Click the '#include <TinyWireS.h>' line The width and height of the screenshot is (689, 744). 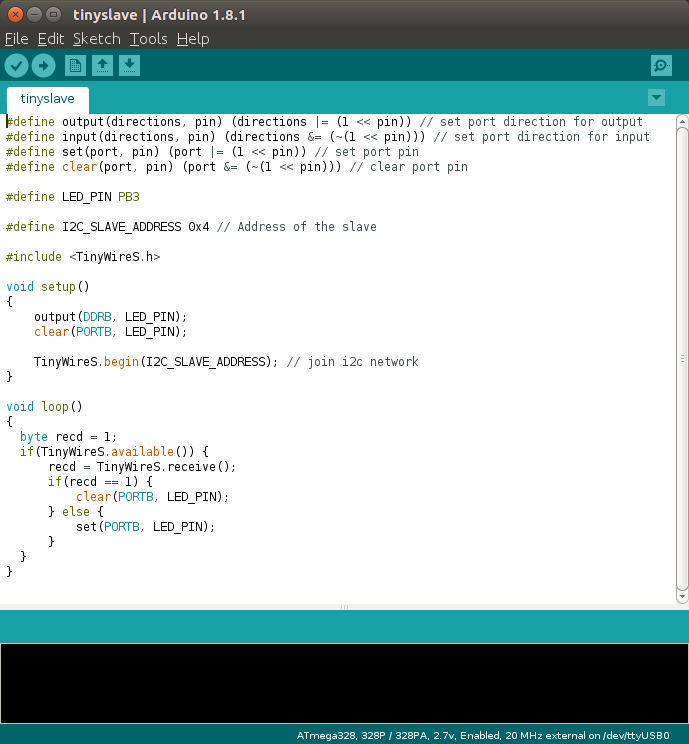point(83,257)
